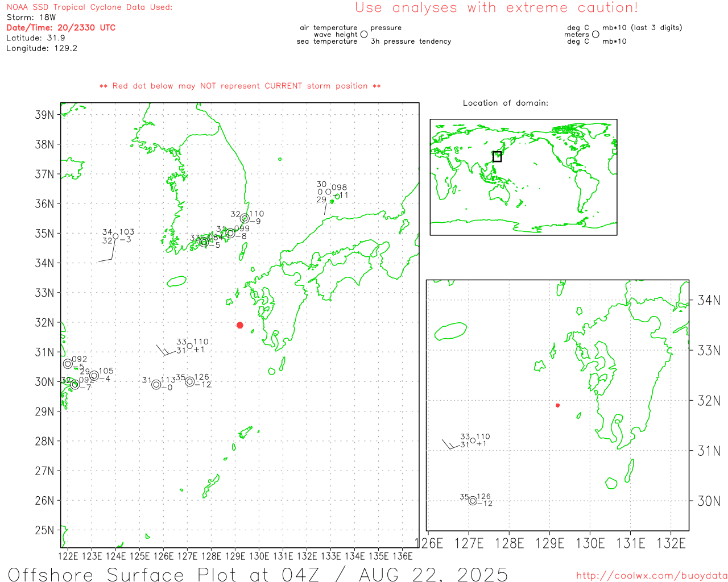
Task: Click the station marker with pressure 103
Action: pyautogui.click(x=115, y=236)
